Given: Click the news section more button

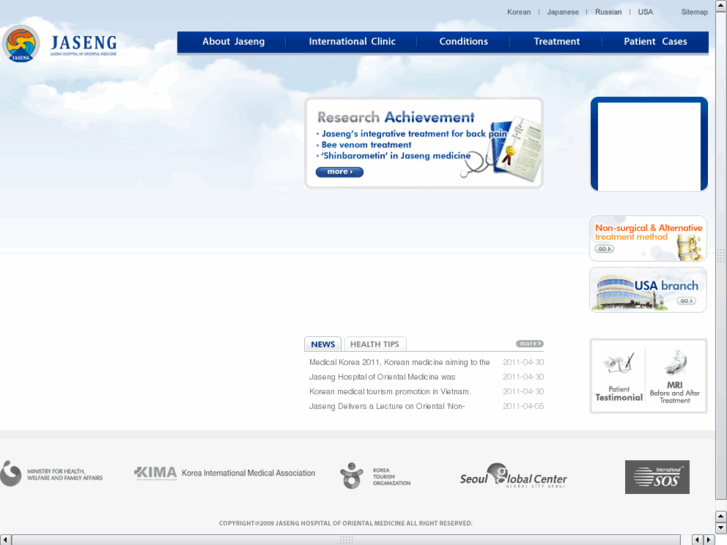Looking at the screenshot, I should (x=530, y=344).
